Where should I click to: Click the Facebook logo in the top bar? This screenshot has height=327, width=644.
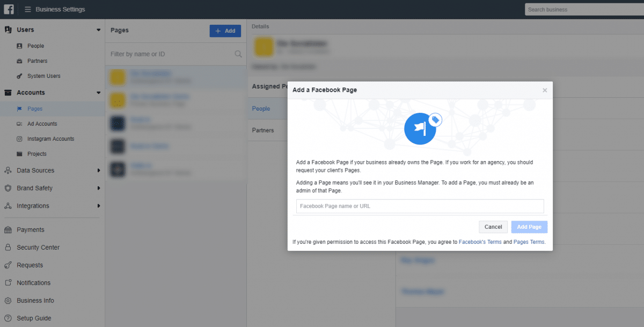click(9, 9)
